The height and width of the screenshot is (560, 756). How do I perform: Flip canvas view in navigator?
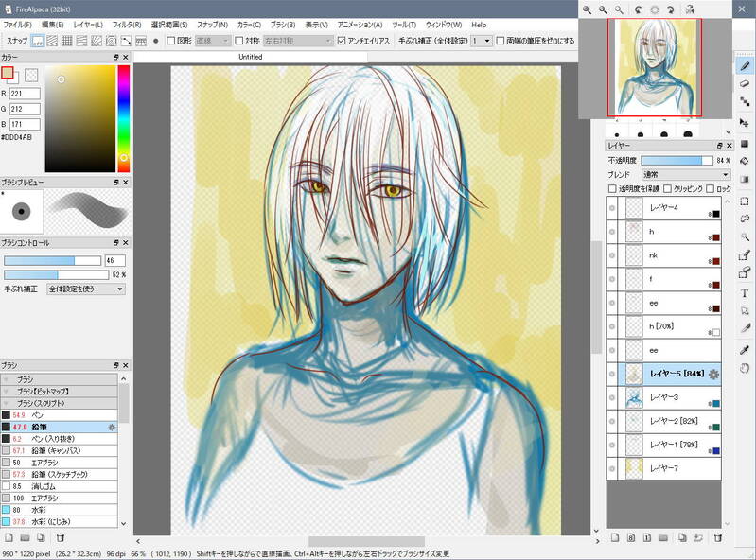[x=690, y=9]
